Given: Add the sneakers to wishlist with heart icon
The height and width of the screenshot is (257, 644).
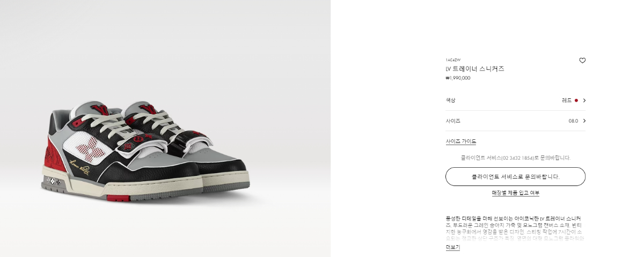Looking at the screenshot, I should click(582, 61).
